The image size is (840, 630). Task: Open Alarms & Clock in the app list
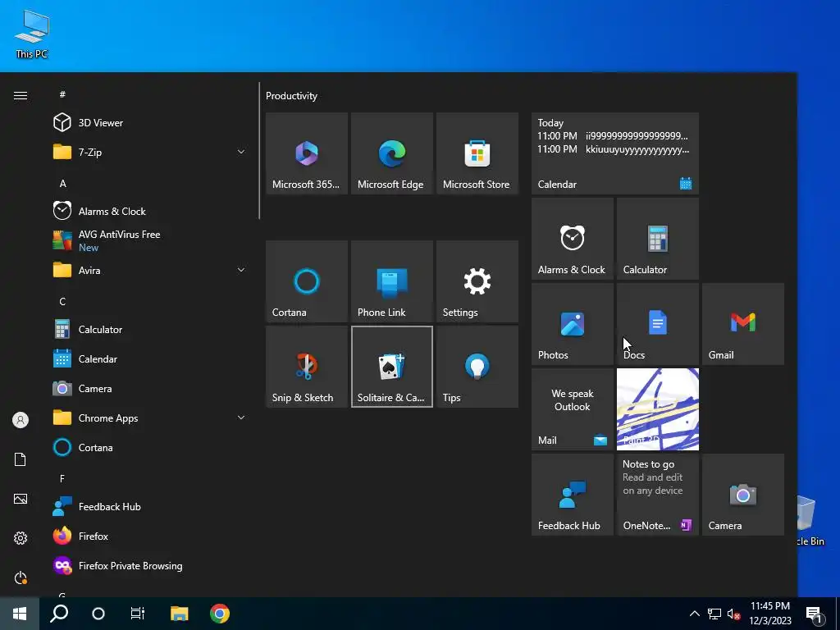(149, 211)
